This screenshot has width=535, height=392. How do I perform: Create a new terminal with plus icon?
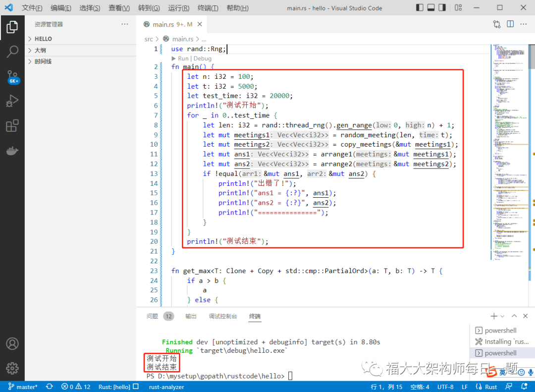(494, 316)
